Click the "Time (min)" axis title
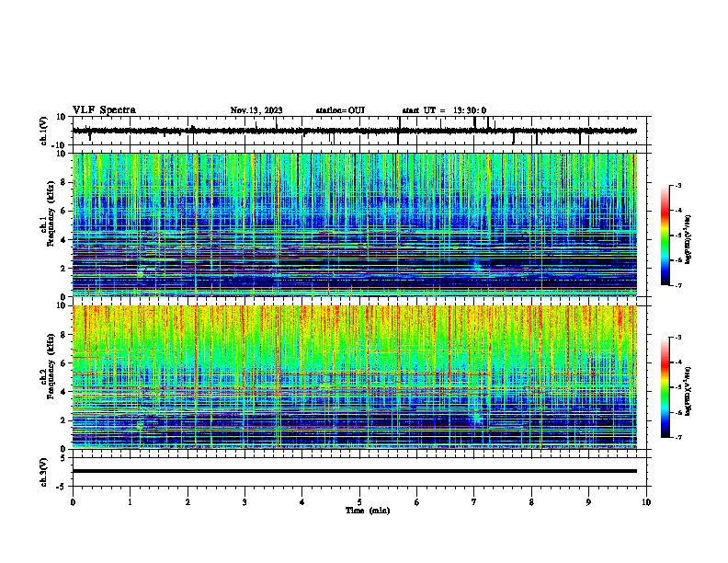This screenshot has height=563, width=728. coord(368,511)
